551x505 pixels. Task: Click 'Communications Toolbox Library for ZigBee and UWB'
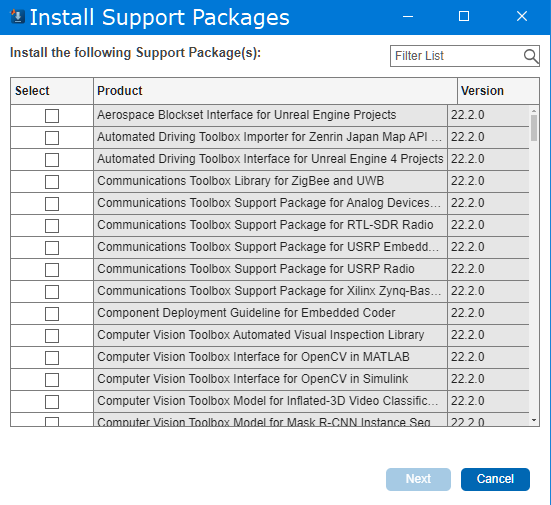click(241, 181)
